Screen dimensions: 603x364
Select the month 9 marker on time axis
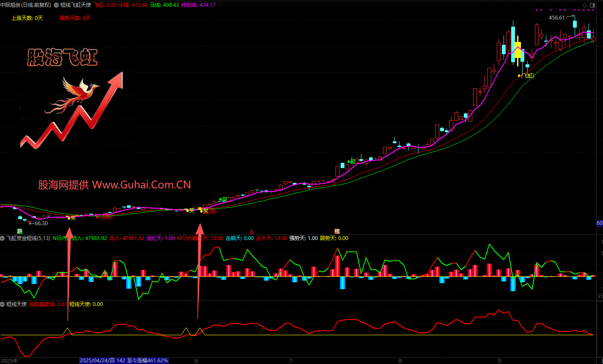click(499, 361)
